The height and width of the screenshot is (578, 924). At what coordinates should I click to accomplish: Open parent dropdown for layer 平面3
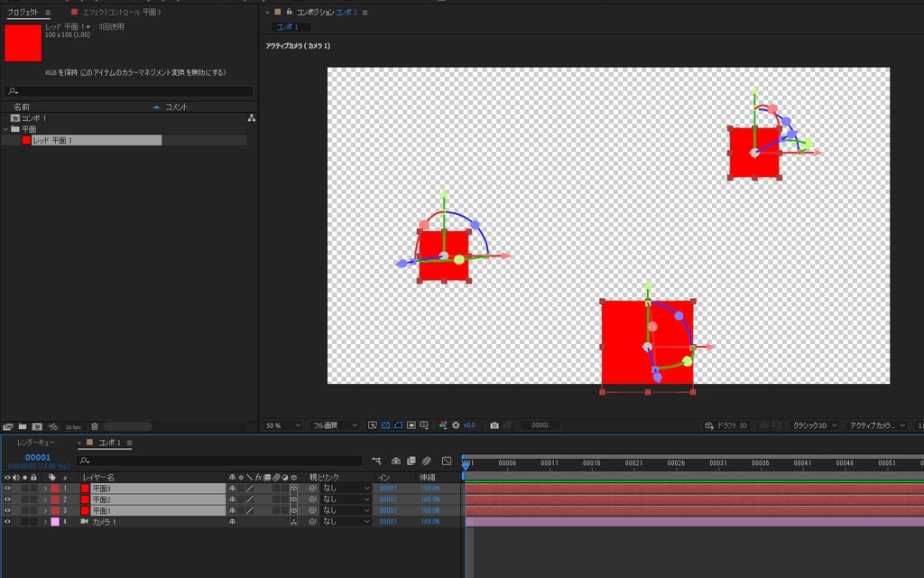pyautogui.click(x=346, y=489)
